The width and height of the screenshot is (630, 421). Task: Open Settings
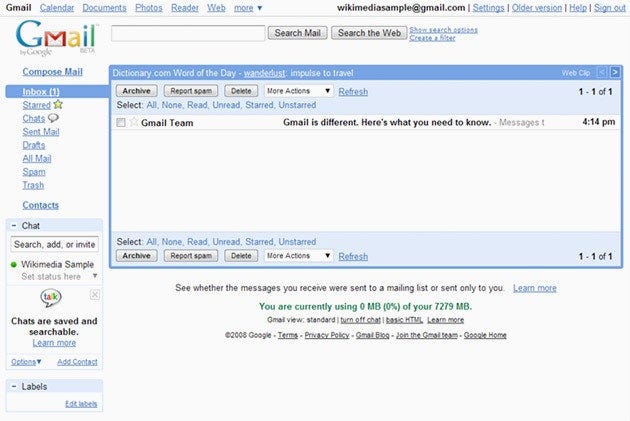click(x=488, y=8)
